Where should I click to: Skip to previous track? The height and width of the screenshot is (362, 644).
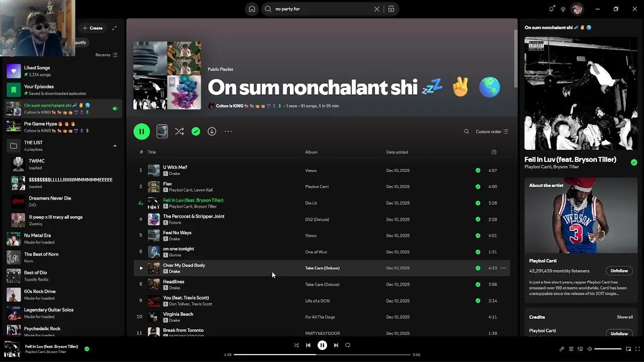(308, 345)
